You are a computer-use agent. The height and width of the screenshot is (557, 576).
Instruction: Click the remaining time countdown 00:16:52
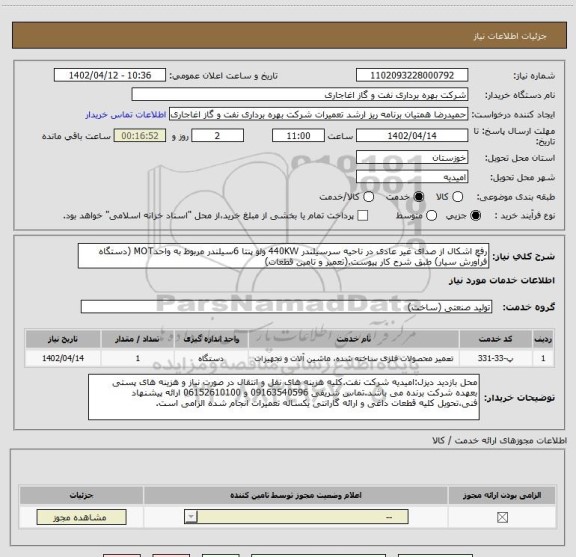pyautogui.click(x=140, y=136)
